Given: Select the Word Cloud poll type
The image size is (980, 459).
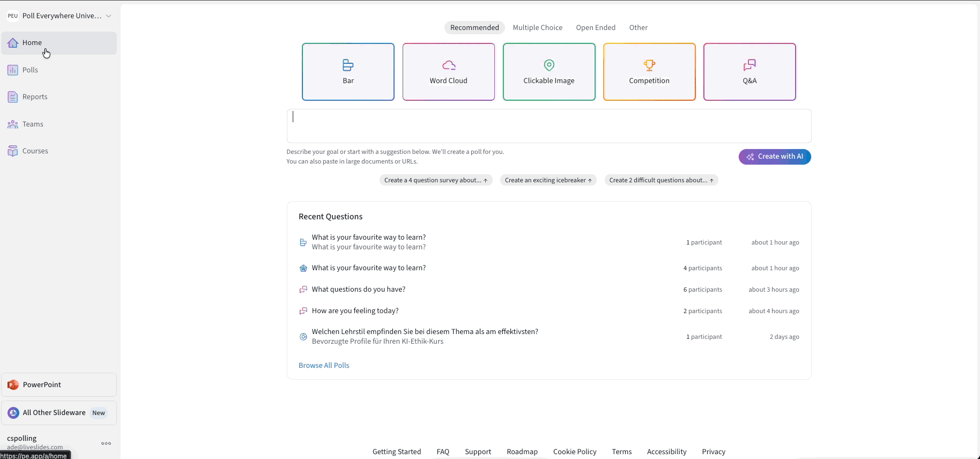Looking at the screenshot, I should (449, 72).
